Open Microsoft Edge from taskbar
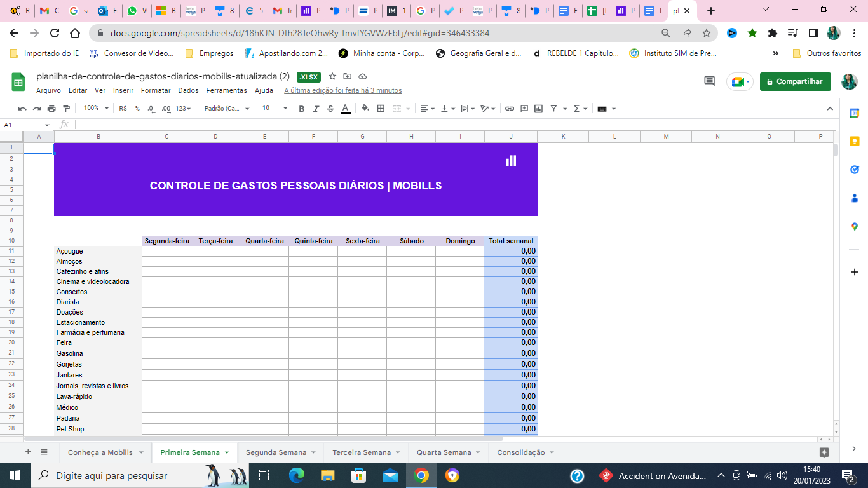The height and width of the screenshot is (488, 868). point(297,475)
